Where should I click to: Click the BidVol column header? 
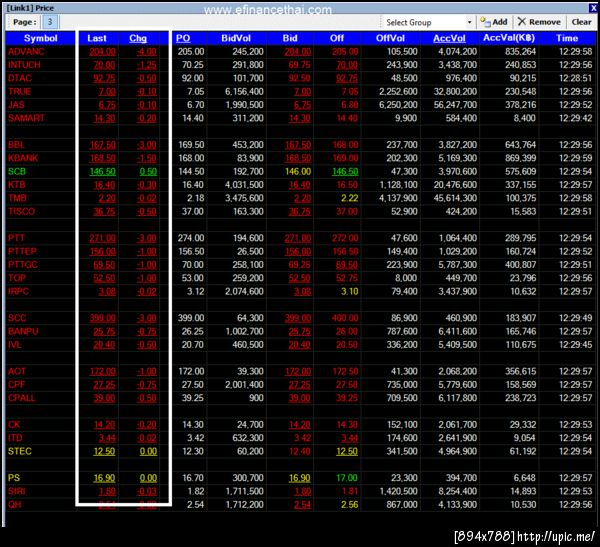236,38
